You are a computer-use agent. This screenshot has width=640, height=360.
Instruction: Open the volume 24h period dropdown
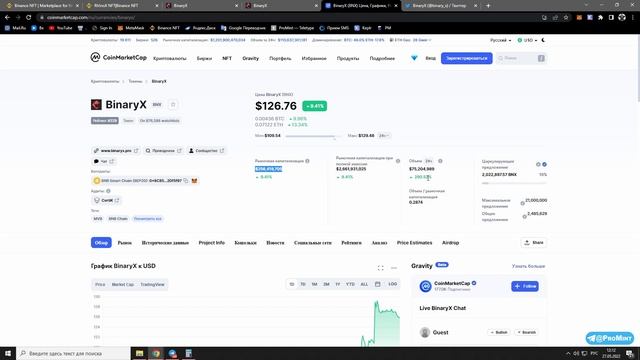(x=429, y=161)
